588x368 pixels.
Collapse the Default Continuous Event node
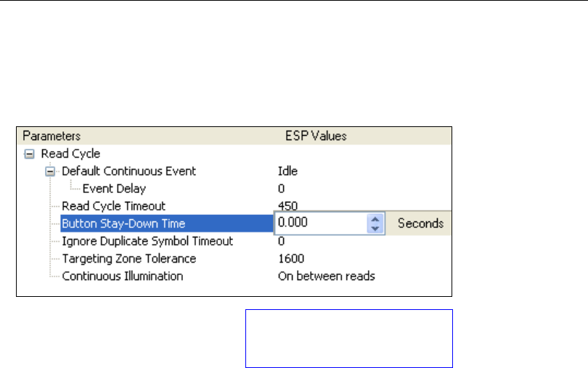tap(50, 171)
